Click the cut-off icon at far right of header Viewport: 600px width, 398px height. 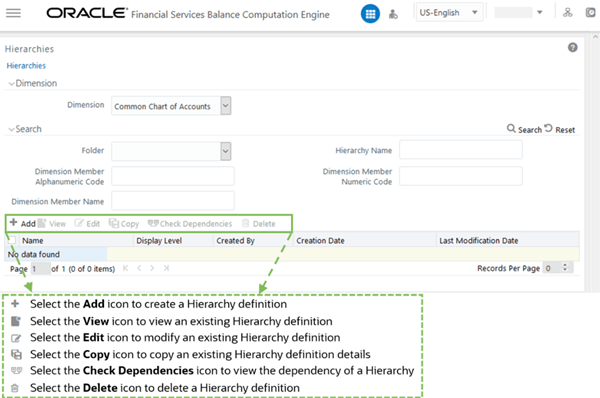click(591, 13)
